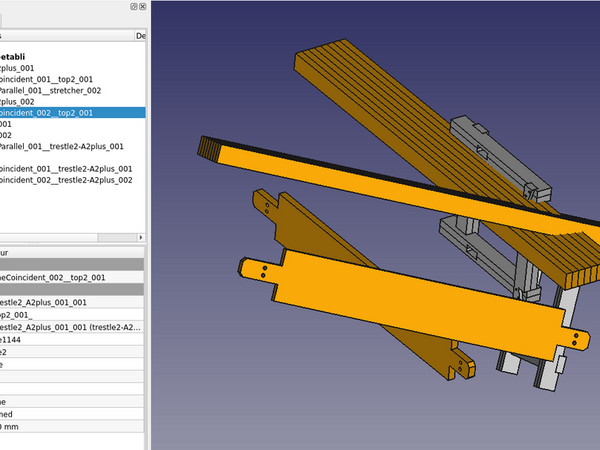600x450 pixels.
Task: Click the float/undock panel icon
Action: click(x=134, y=7)
